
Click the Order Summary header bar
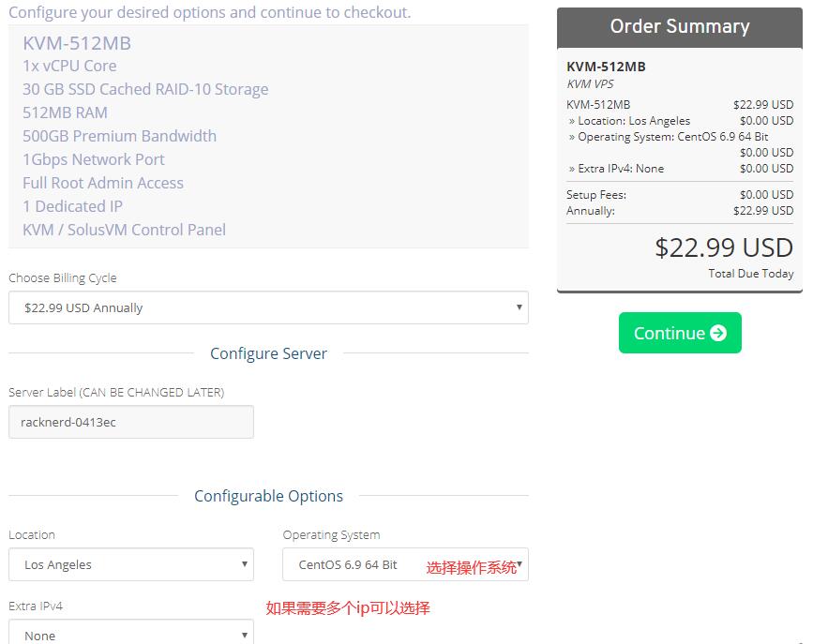pyautogui.click(x=680, y=26)
